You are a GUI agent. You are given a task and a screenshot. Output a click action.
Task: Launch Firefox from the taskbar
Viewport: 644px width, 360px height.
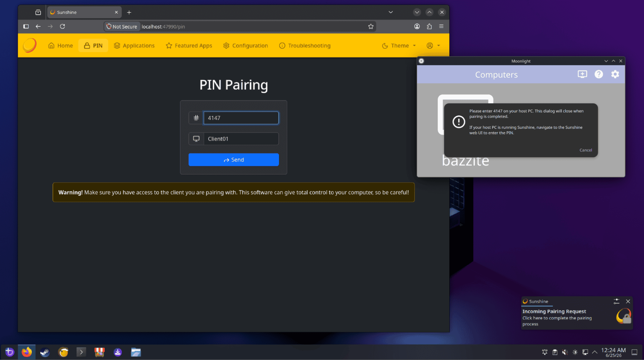pyautogui.click(x=27, y=352)
